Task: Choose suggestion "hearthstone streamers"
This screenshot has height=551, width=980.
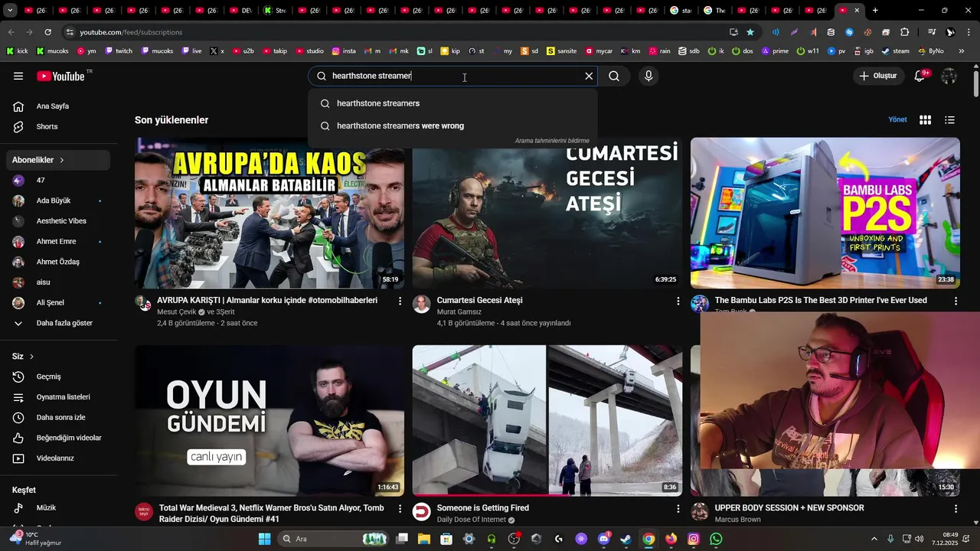Action: [452, 103]
